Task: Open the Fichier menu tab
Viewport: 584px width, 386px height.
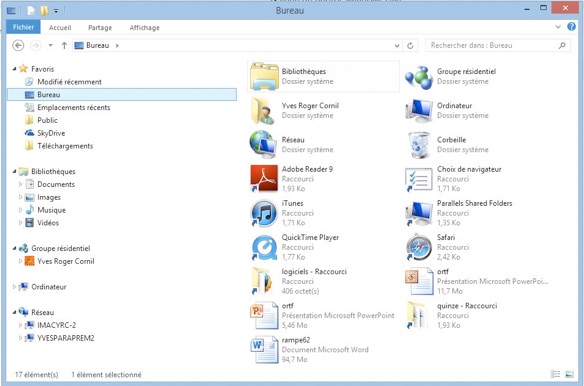Action: (x=23, y=27)
